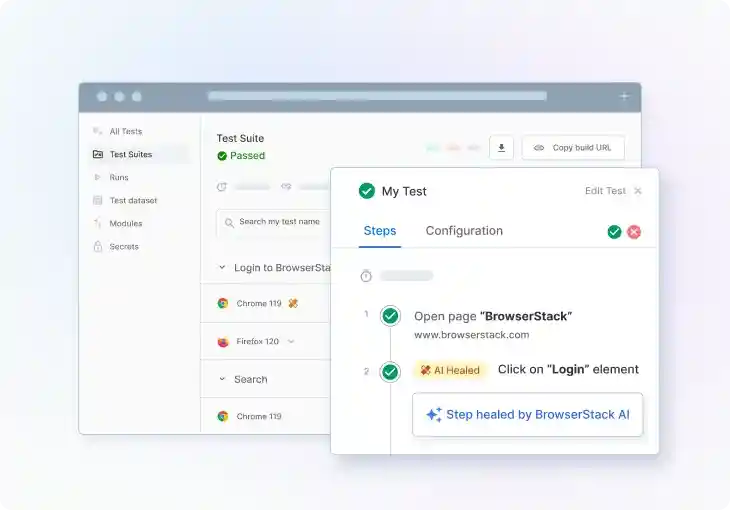
Task: Click the Runs play icon
Action: point(97,177)
